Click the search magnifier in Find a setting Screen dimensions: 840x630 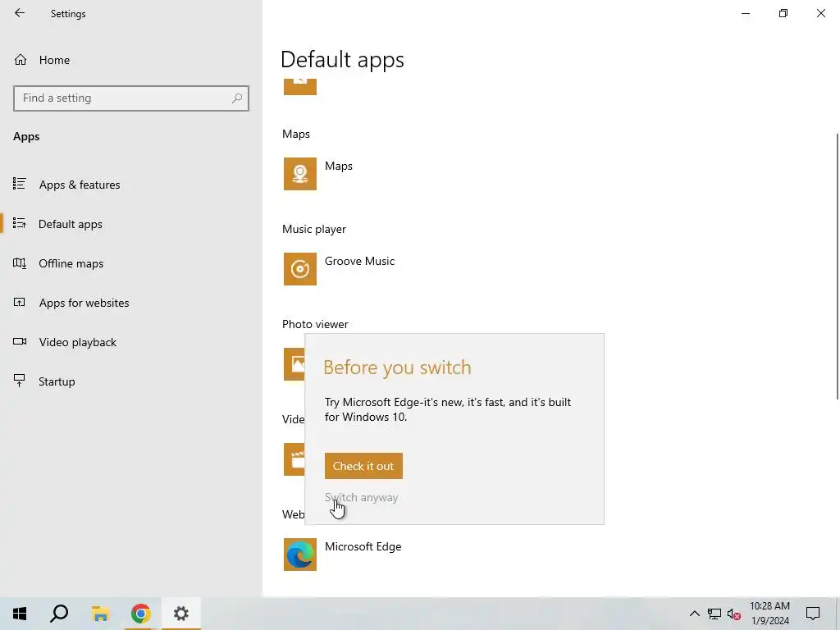coord(237,98)
